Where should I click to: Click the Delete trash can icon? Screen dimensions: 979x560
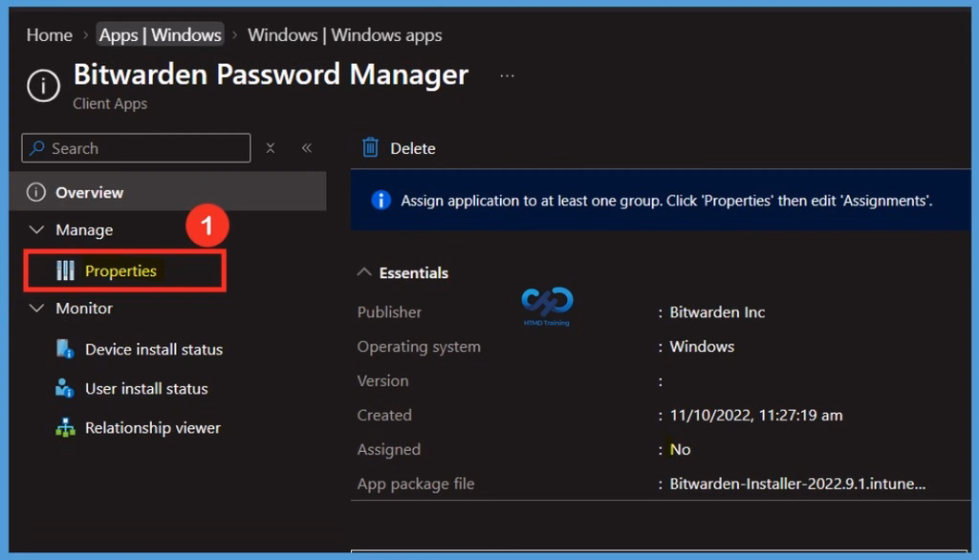click(370, 147)
